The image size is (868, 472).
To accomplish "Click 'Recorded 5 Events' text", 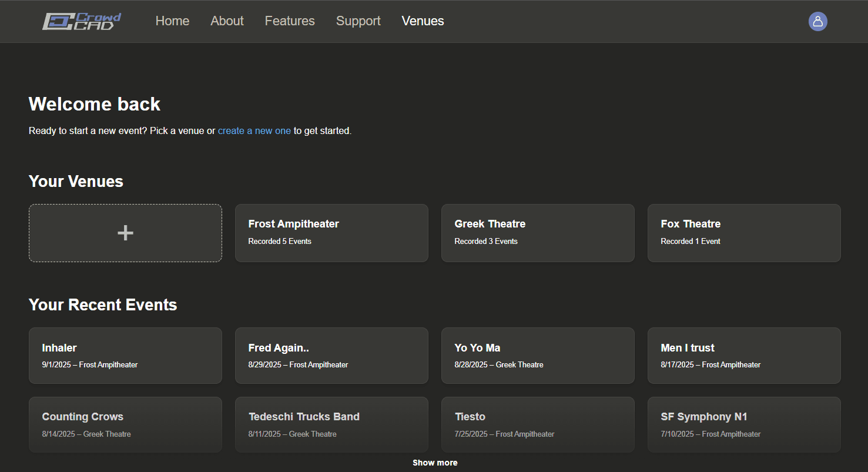I will tap(280, 241).
